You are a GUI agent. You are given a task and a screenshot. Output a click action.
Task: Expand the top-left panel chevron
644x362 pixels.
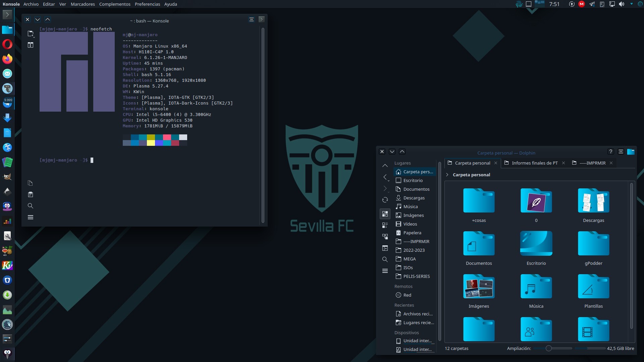(x=7, y=15)
